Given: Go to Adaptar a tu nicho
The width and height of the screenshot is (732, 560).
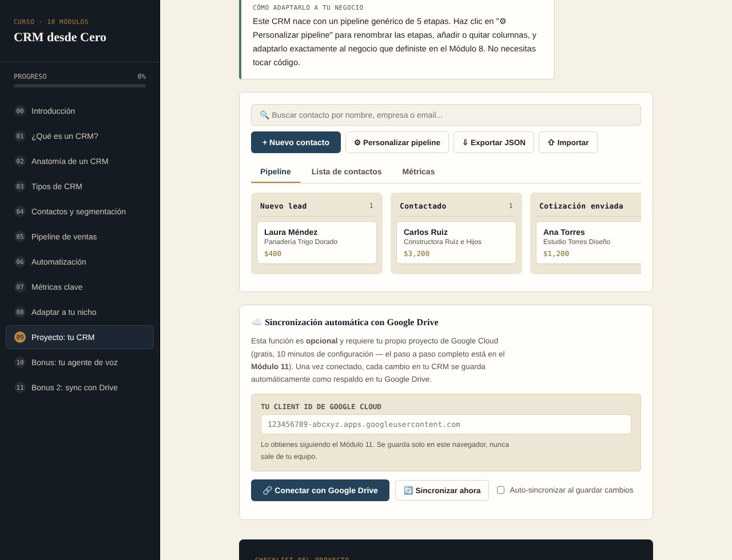Looking at the screenshot, I should 80,312.
